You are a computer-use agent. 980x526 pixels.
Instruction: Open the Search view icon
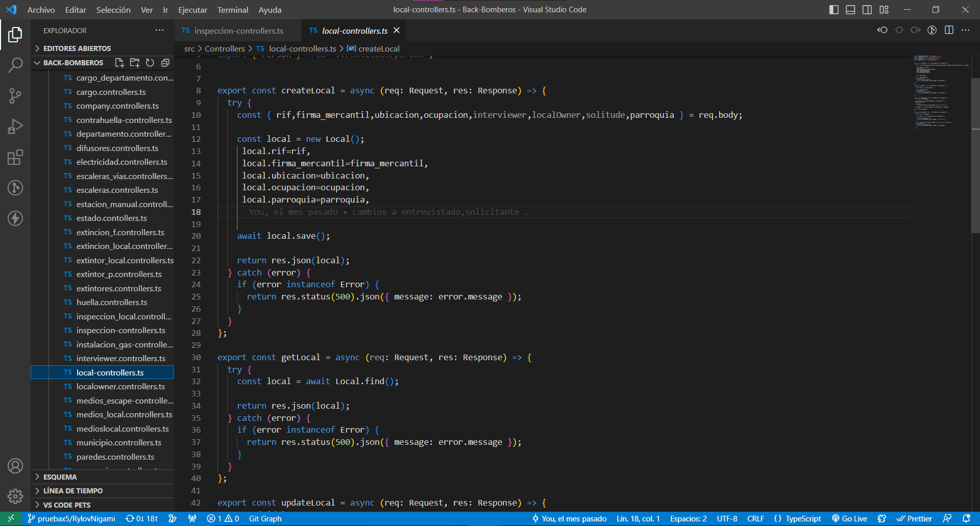15,65
